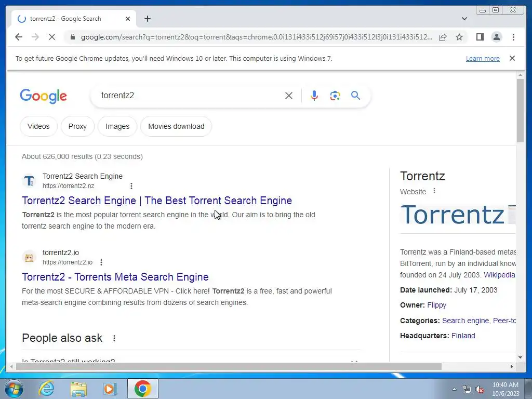Go back to the previous page

point(19,37)
